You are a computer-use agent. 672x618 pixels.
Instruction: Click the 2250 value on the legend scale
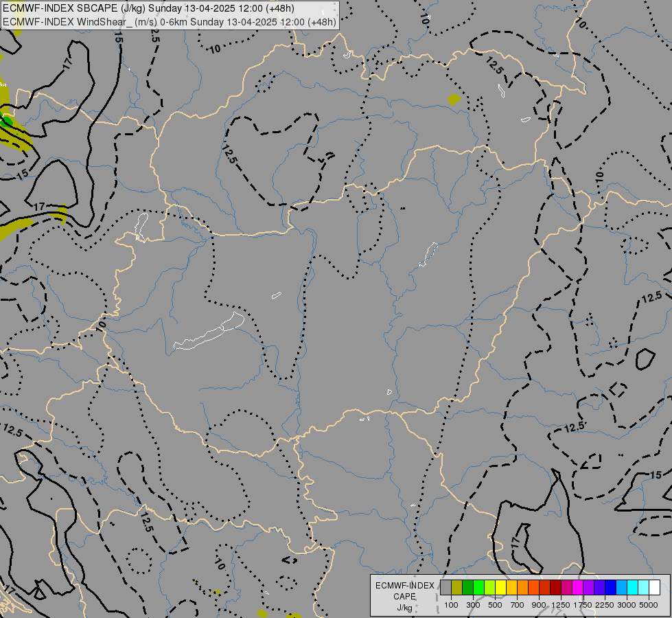click(605, 605)
